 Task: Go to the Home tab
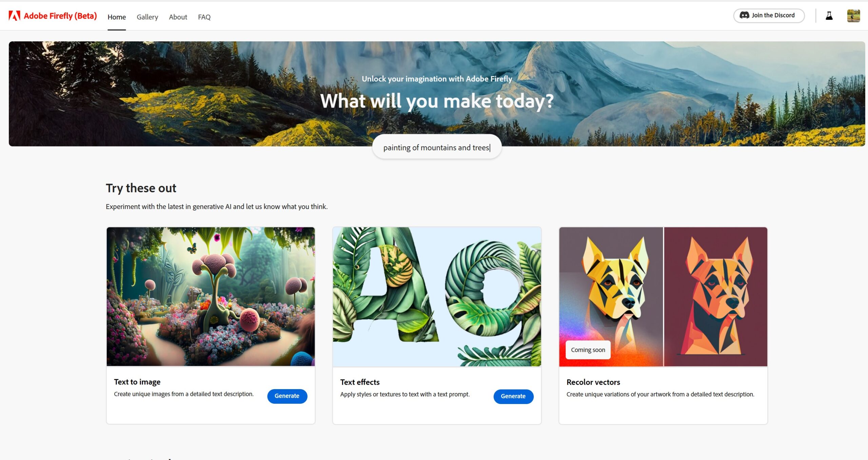pyautogui.click(x=117, y=17)
